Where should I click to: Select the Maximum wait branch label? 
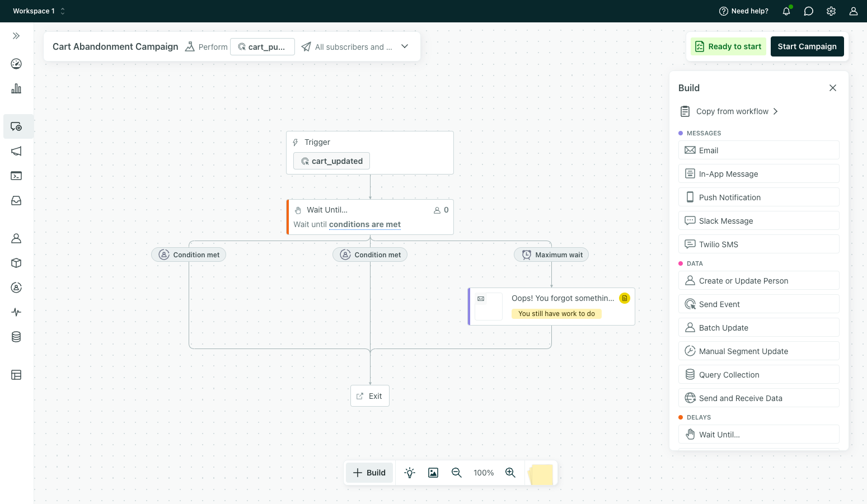tap(551, 255)
